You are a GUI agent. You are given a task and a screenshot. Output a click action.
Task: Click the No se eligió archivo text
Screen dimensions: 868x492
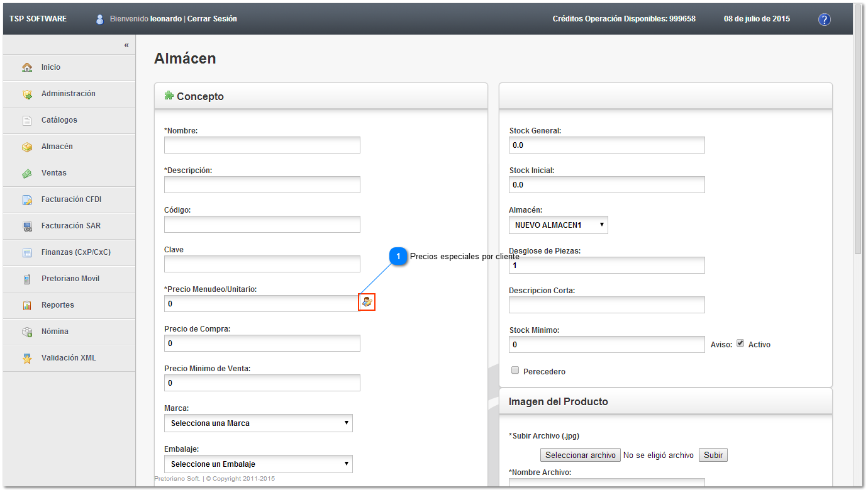pyautogui.click(x=659, y=456)
